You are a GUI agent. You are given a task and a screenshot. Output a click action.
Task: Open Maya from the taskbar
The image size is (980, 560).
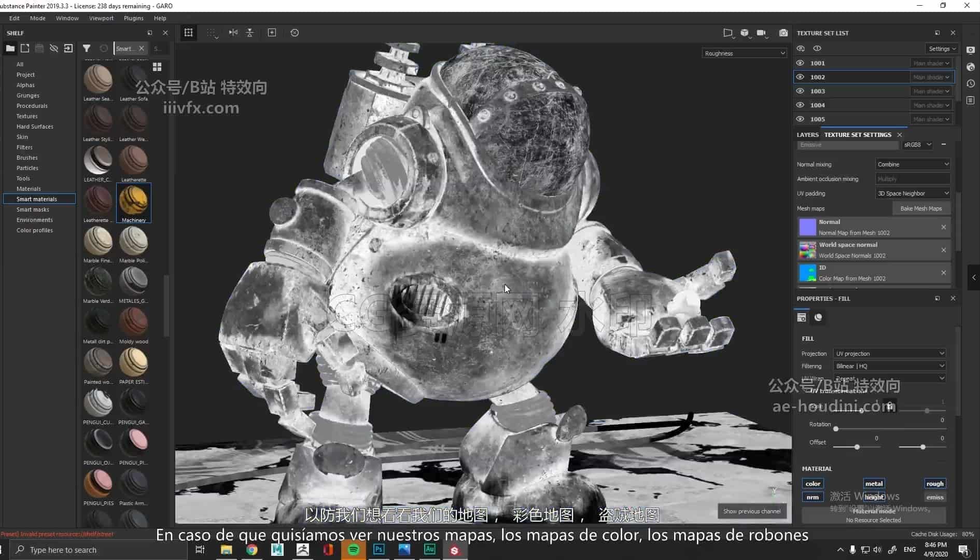click(x=277, y=550)
